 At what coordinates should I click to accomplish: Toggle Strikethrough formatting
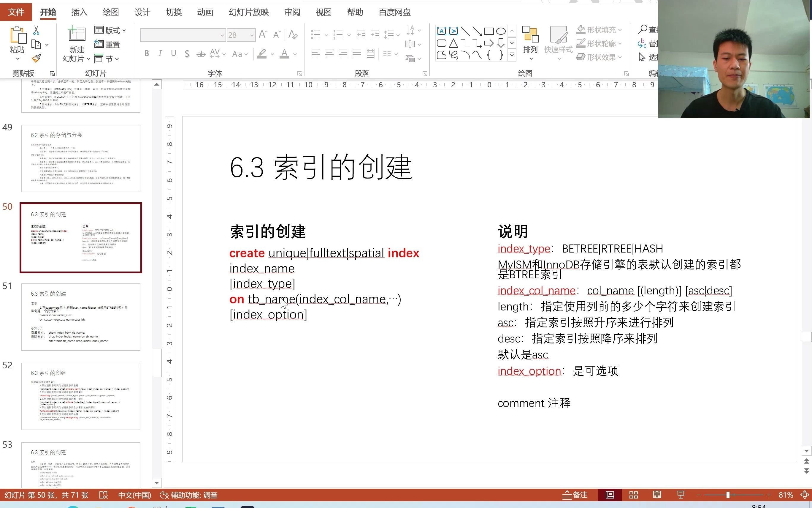pyautogui.click(x=201, y=54)
